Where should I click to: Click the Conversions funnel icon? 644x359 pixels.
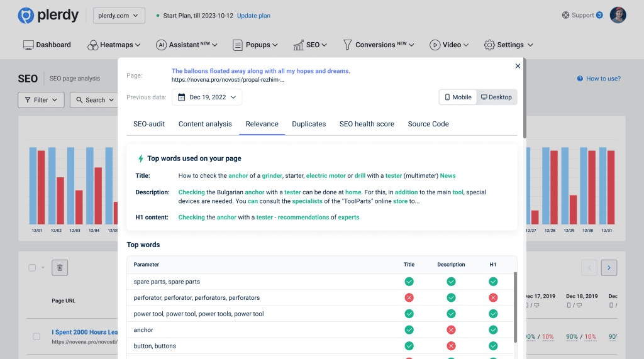(x=347, y=45)
